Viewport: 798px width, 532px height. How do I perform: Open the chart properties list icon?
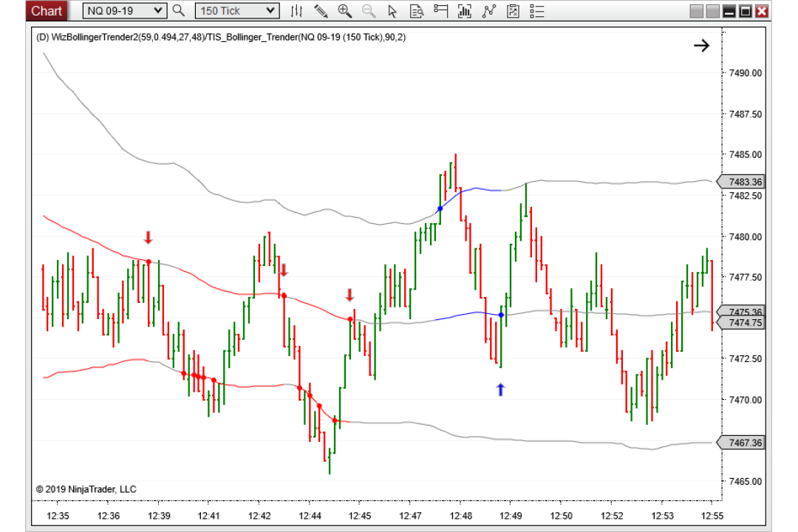pyautogui.click(x=537, y=10)
